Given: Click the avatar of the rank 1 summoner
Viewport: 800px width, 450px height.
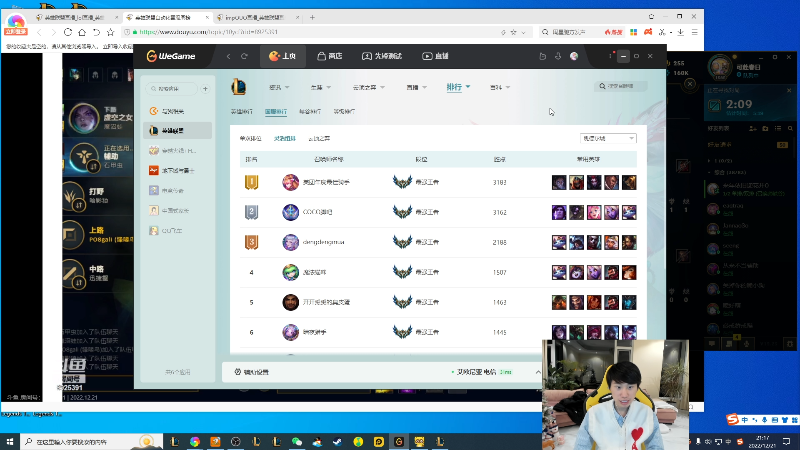Looking at the screenshot, I should tap(290, 182).
